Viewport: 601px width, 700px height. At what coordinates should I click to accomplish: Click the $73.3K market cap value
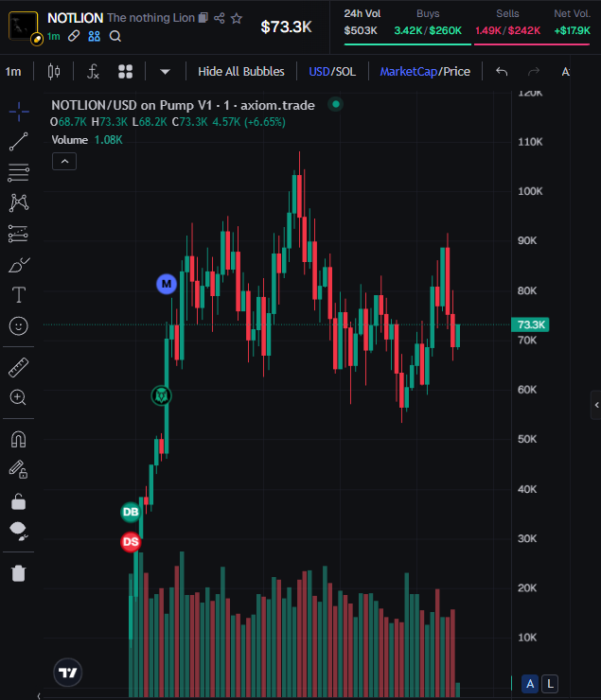(x=286, y=26)
